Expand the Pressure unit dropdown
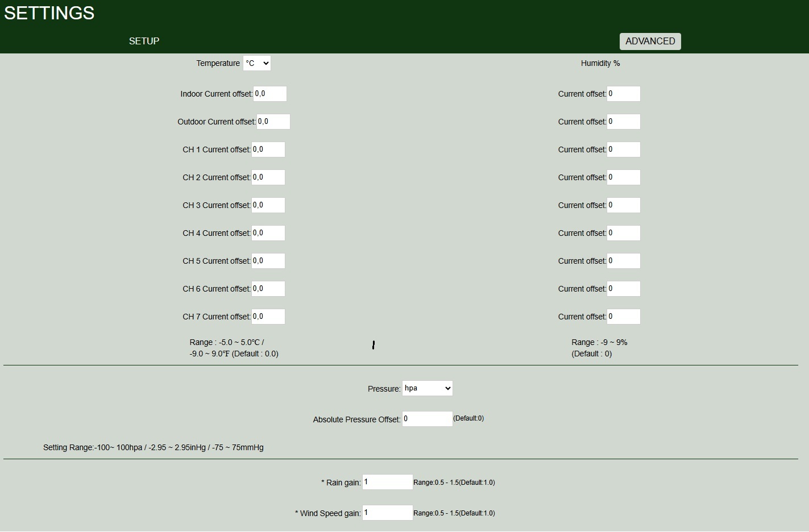The width and height of the screenshot is (809, 532). pos(427,388)
